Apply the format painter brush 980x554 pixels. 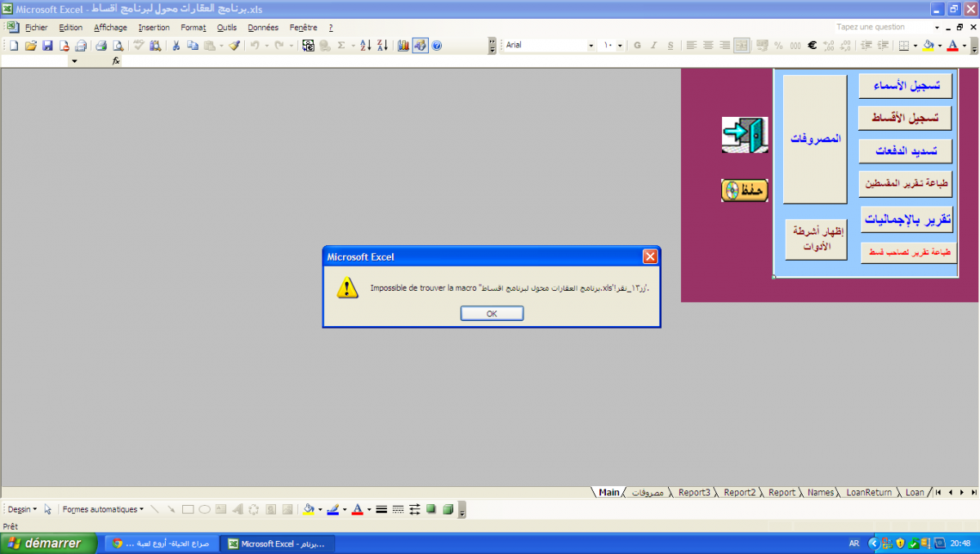pos(234,46)
